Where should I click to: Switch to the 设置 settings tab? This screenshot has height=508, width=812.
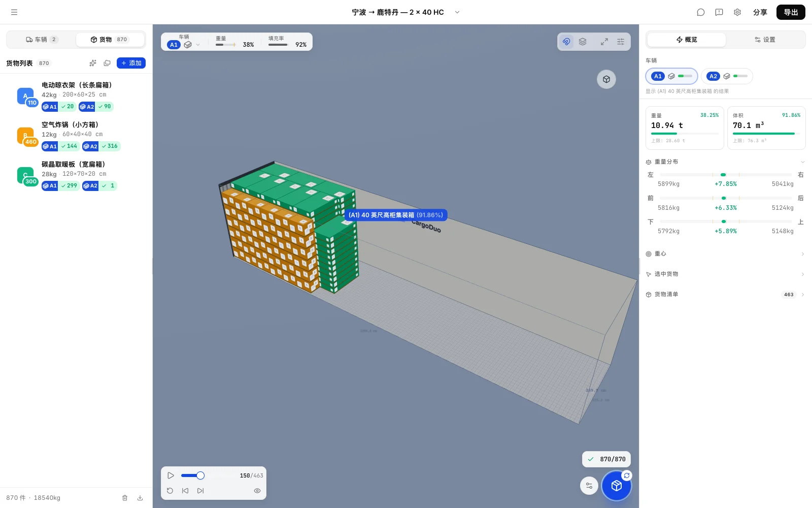click(x=765, y=40)
